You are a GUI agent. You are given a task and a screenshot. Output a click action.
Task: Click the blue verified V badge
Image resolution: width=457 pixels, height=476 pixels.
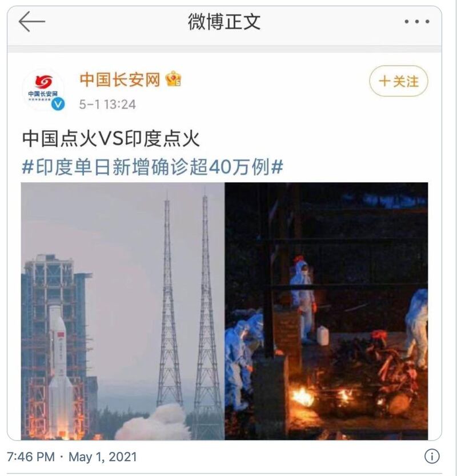(58, 104)
